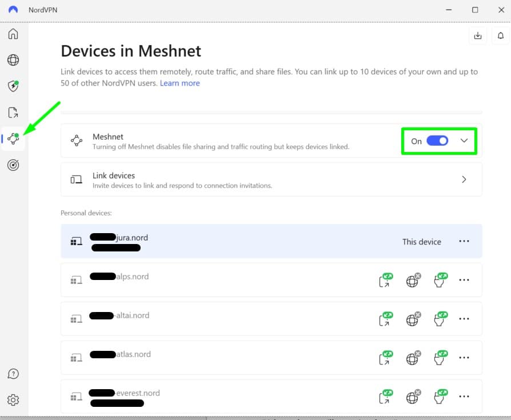Minimize the NordVPN window
The height and width of the screenshot is (420, 511).
click(x=449, y=10)
